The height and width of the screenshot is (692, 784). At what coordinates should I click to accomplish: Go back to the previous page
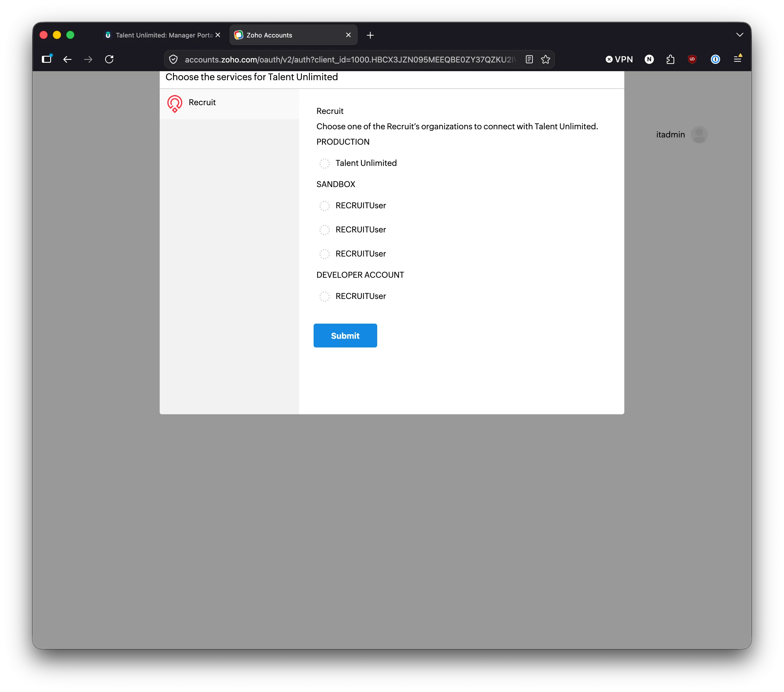[67, 59]
